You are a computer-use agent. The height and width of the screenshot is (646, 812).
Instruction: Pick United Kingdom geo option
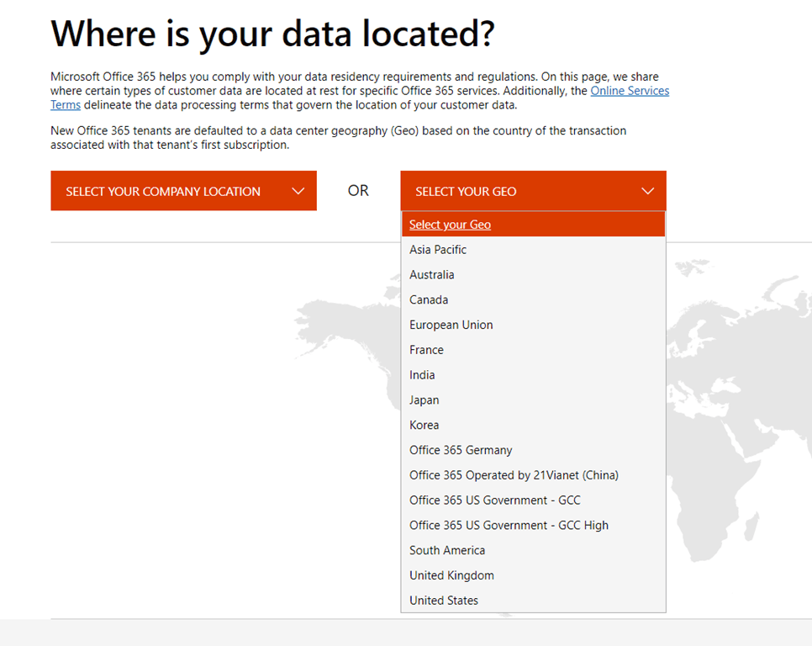pos(451,575)
